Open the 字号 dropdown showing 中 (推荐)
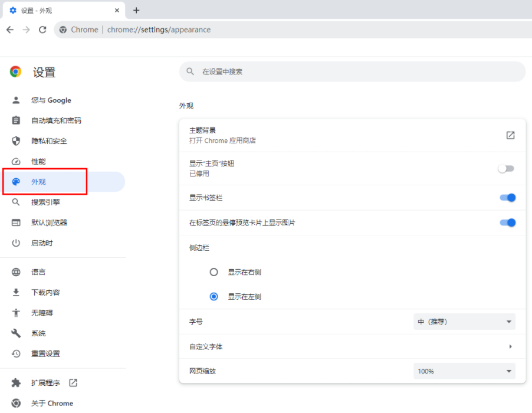Image resolution: width=532 pixels, height=413 pixels. tap(464, 322)
